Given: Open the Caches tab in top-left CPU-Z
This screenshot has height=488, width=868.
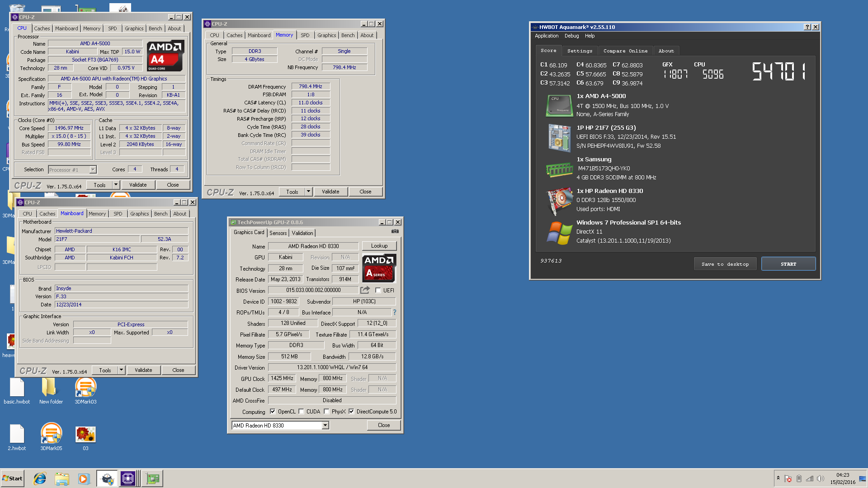Looking at the screenshot, I should point(42,28).
